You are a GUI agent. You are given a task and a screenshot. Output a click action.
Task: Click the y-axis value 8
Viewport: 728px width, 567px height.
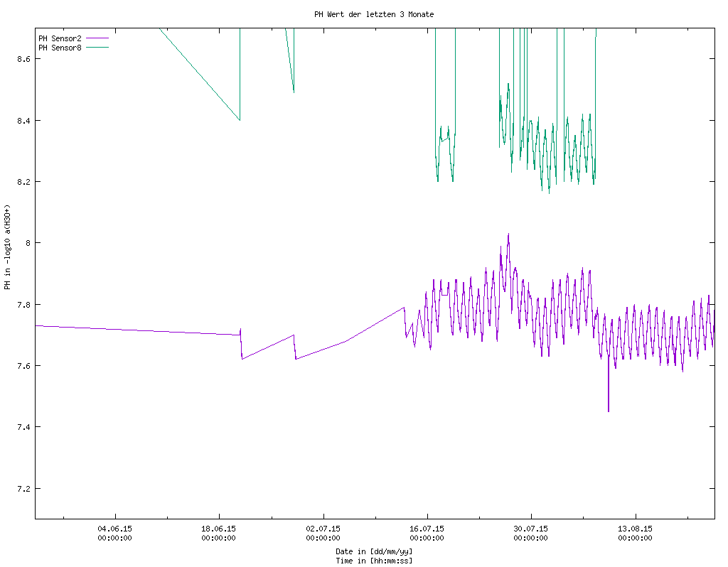pos(28,243)
